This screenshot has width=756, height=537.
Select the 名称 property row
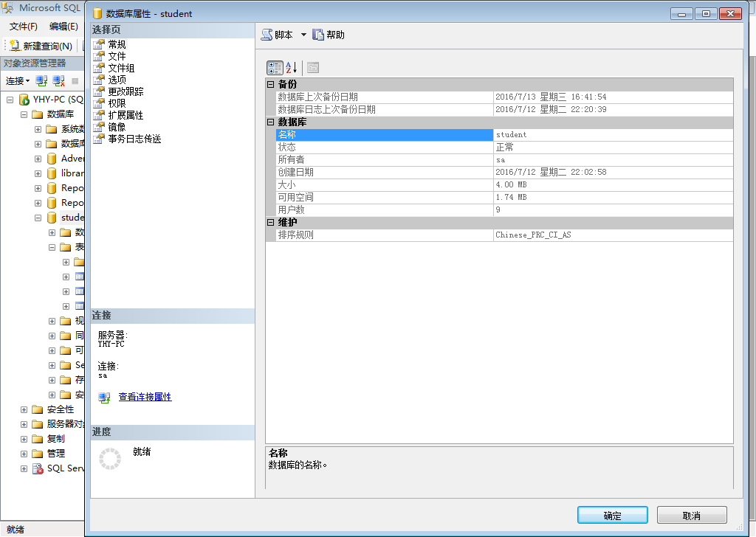coord(504,134)
